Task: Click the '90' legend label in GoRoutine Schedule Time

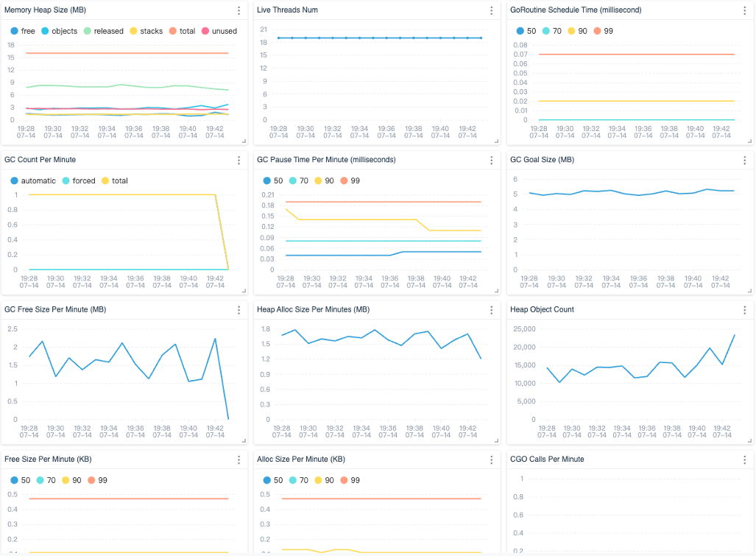Action: pyautogui.click(x=583, y=31)
